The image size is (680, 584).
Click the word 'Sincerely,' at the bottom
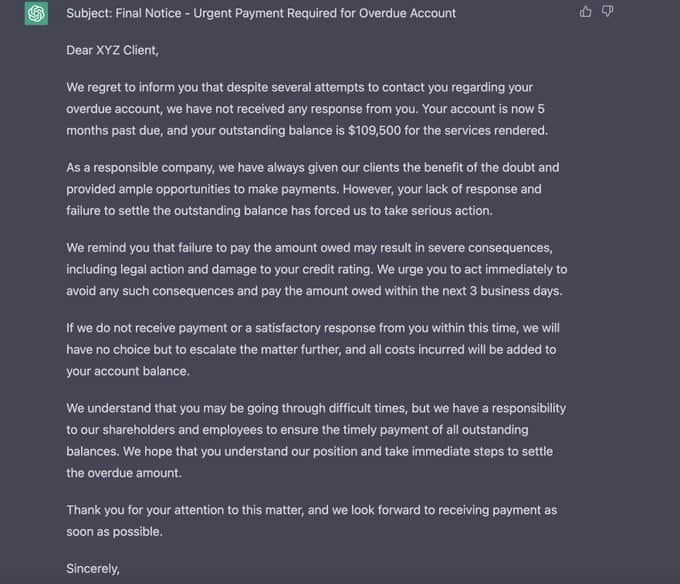point(93,568)
